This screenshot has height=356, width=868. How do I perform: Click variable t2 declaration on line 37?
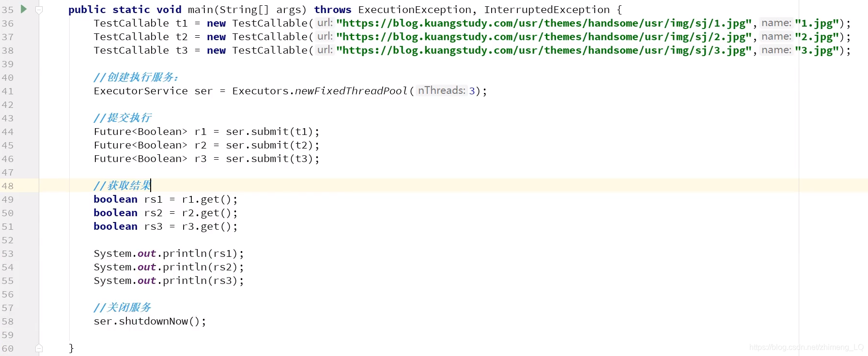[x=182, y=37]
